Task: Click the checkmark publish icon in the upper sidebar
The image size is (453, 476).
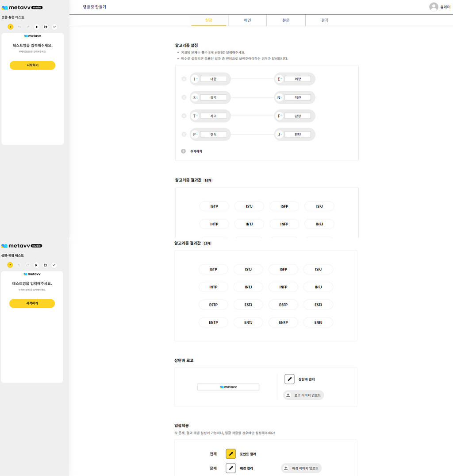Action: pos(54,27)
